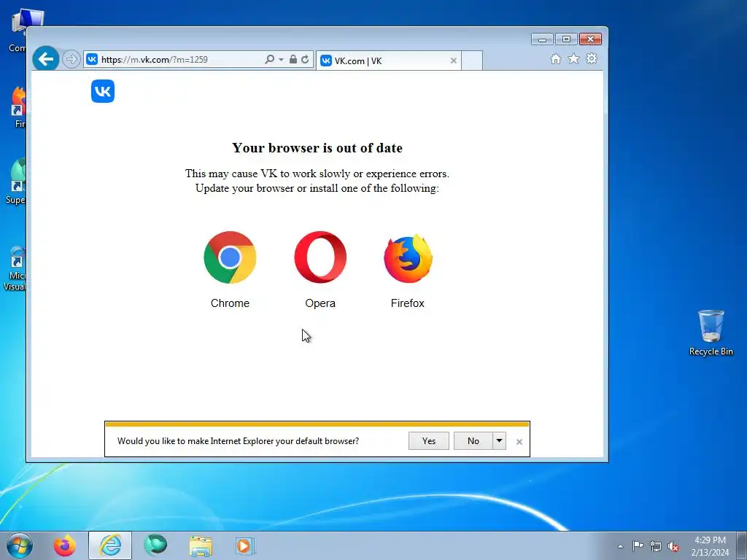Dismiss the default browser notification bar
The image size is (747, 560).
click(x=519, y=442)
